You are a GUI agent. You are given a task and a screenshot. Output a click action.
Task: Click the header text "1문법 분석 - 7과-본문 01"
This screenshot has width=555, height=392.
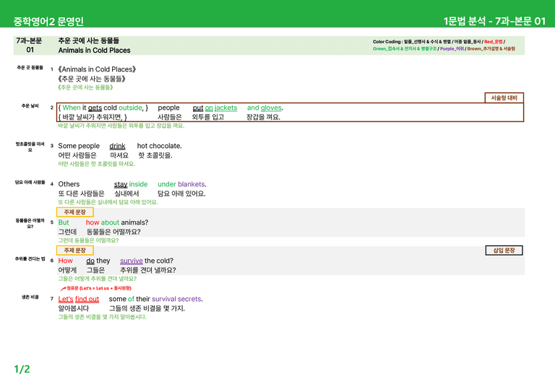(494, 21)
